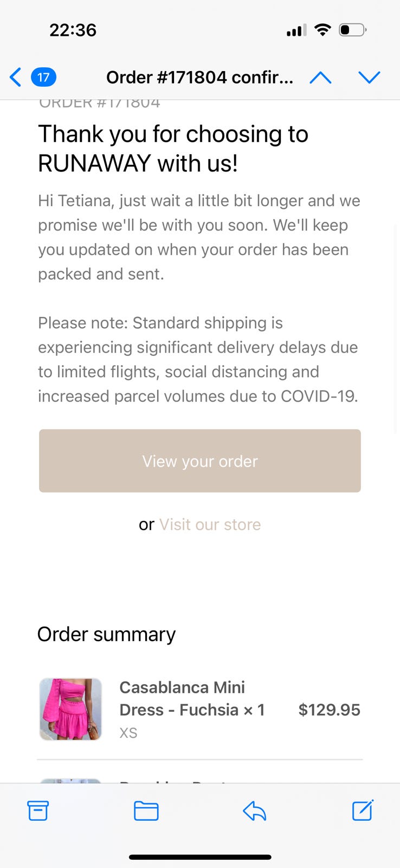Tap the battery indicator in the status bar
The height and width of the screenshot is (868, 400).
(352, 30)
